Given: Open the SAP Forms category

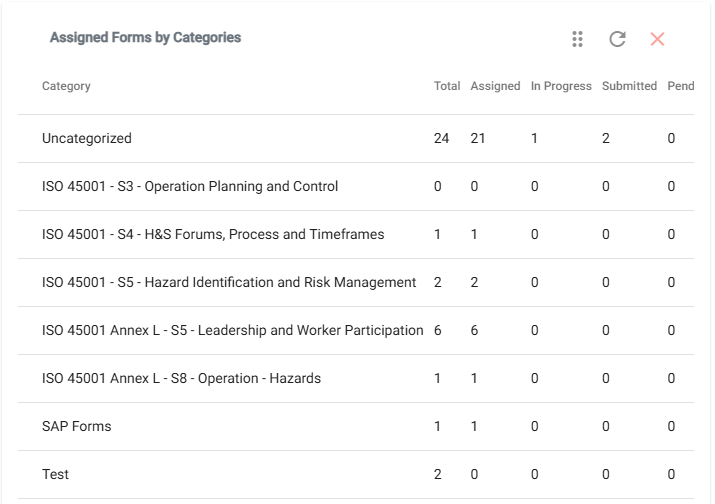Looking at the screenshot, I should 356,426.
